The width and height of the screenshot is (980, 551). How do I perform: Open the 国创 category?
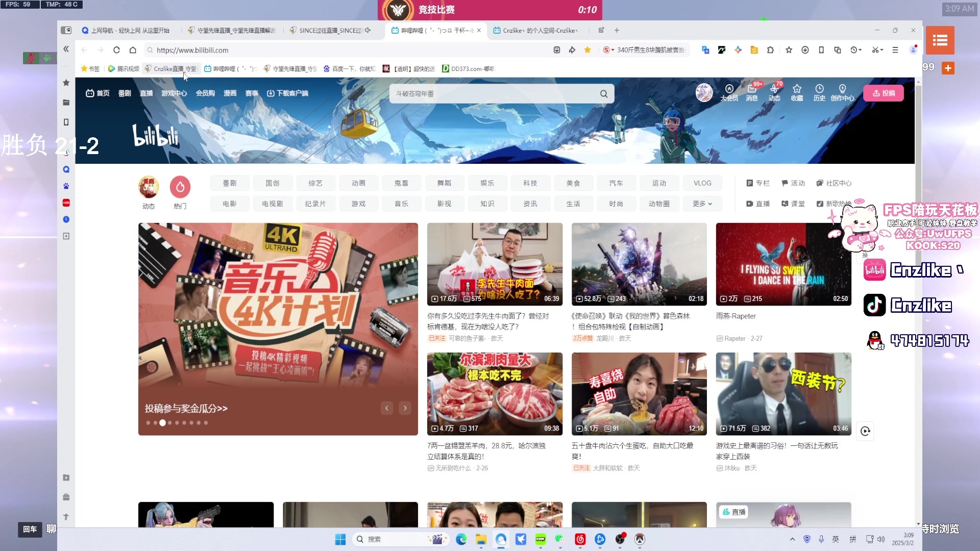click(x=273, y=183)
